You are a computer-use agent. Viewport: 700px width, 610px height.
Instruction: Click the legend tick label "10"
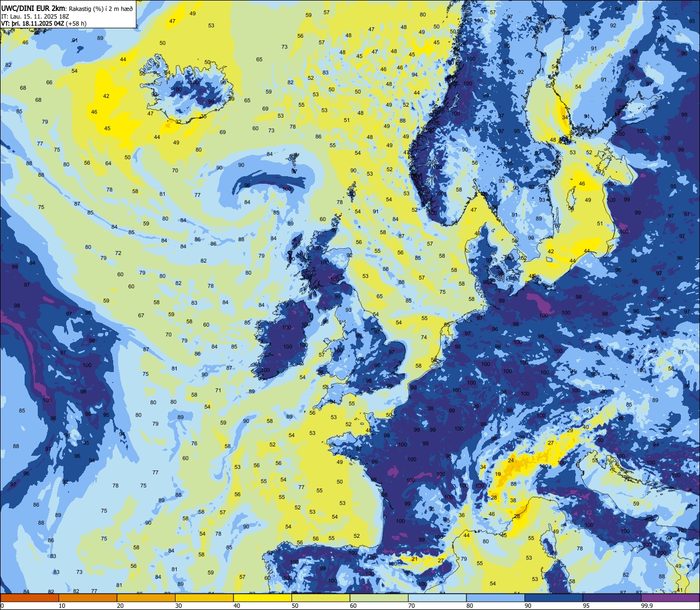click(x=62, y=606)
